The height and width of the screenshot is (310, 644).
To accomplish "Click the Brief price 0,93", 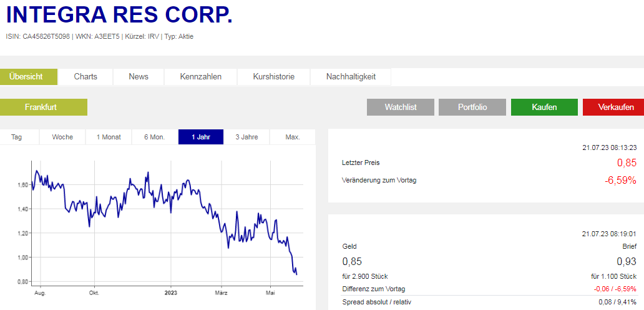I will [627, 261].
